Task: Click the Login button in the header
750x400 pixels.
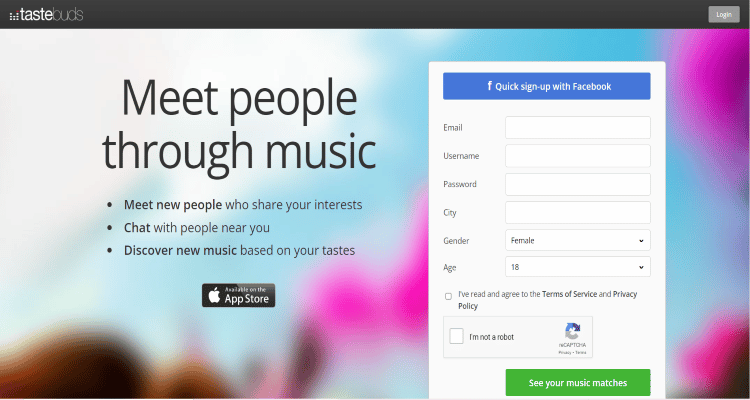Action: click(x=724, y=14)
